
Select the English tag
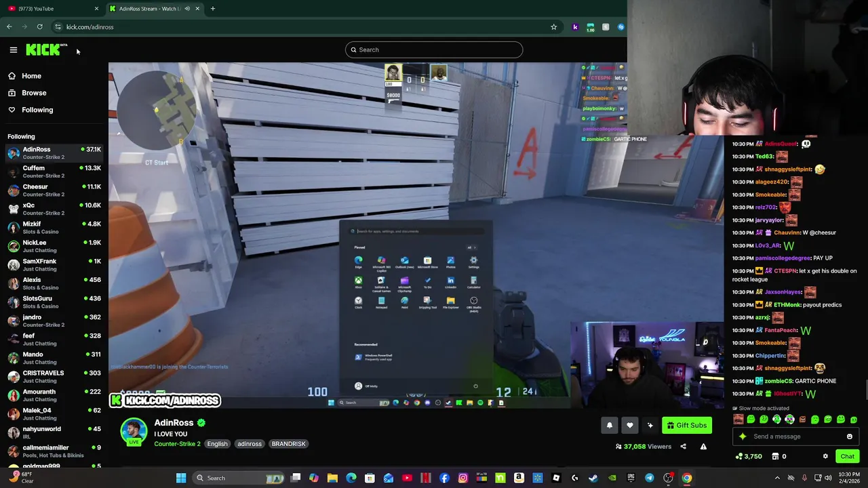[x=217, y=444]
